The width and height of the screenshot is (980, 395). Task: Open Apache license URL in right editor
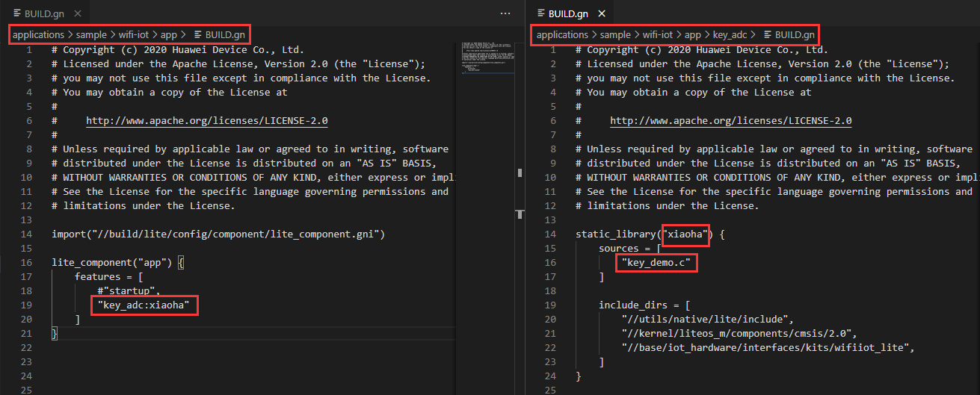[x=731, y=121]
